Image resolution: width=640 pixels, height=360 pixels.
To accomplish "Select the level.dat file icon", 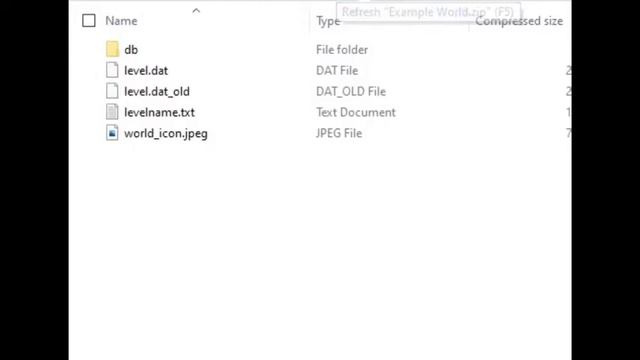I will click(112, 70).
